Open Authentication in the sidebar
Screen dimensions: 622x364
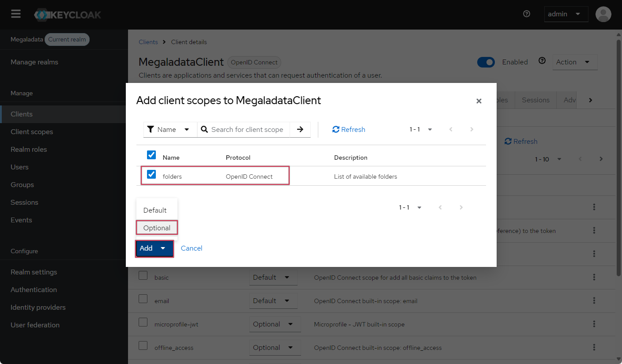(64, 290)
